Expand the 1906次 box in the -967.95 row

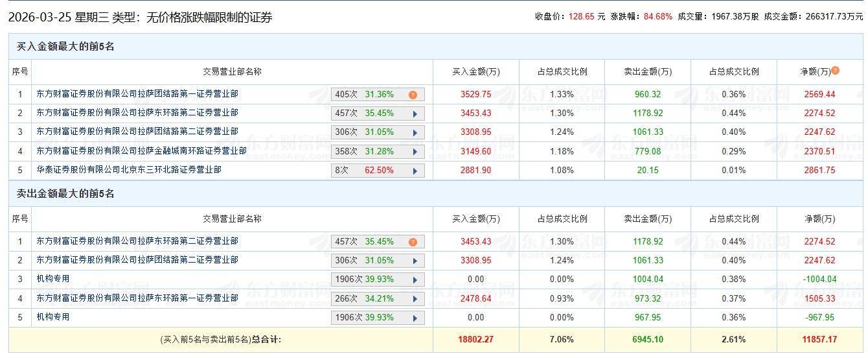415,318
